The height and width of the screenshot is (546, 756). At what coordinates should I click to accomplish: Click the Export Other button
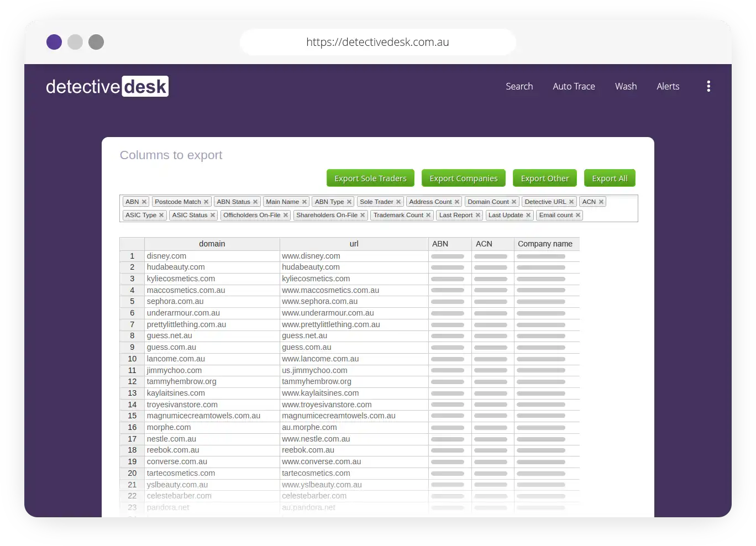click(545, 179)
